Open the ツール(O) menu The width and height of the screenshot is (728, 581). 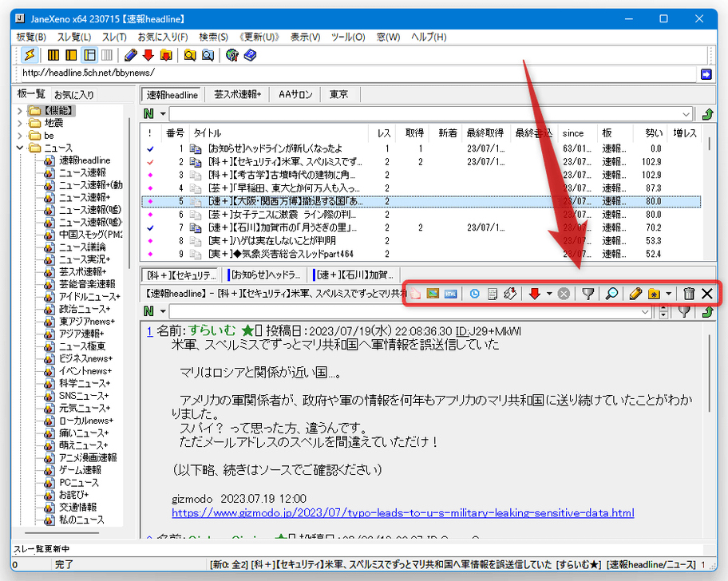348,38
